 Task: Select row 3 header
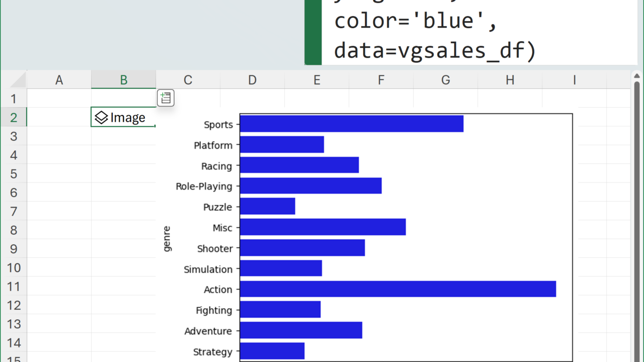point(14,136)
